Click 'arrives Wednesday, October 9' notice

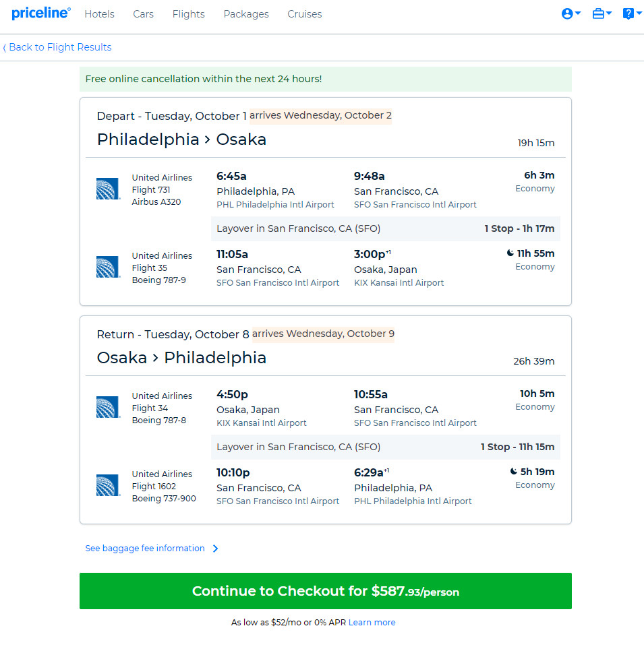(323, 334)
